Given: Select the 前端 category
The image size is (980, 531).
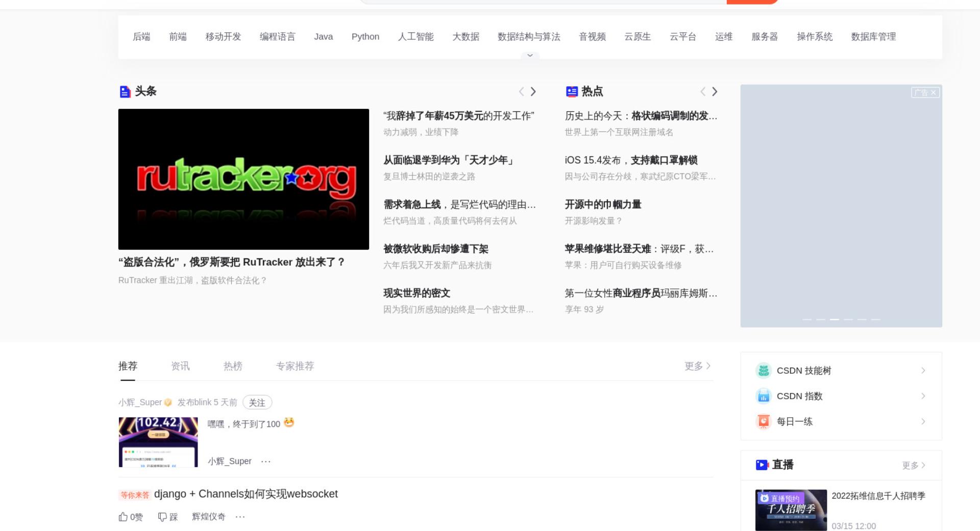Looking at the screenshot, I should (x=178, y=37).
